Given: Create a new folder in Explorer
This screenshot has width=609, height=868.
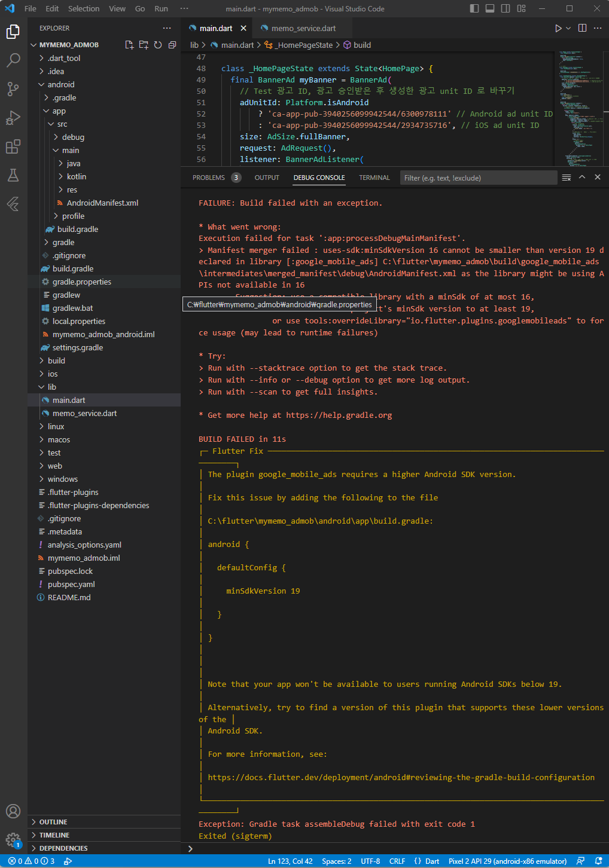Looking at the screenshot, I should pos(144,45).
